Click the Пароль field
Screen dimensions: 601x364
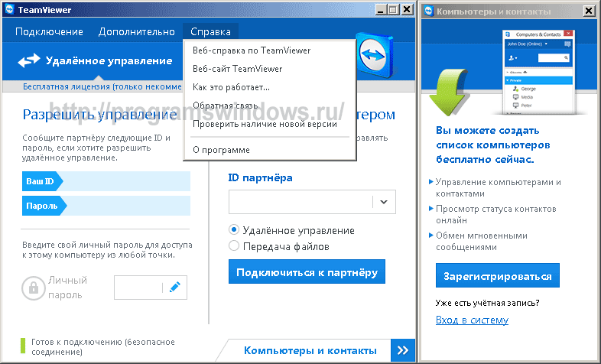pos(106,206)
